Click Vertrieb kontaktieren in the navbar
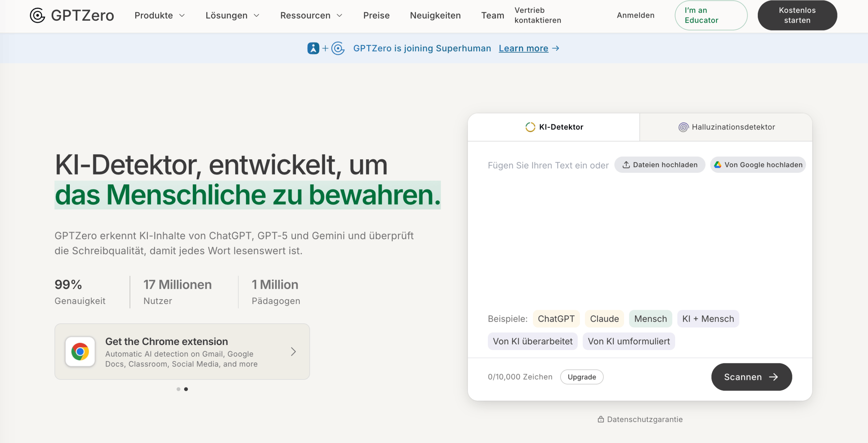This screenshot has height=443, width=868. click(x=538, y=15)
